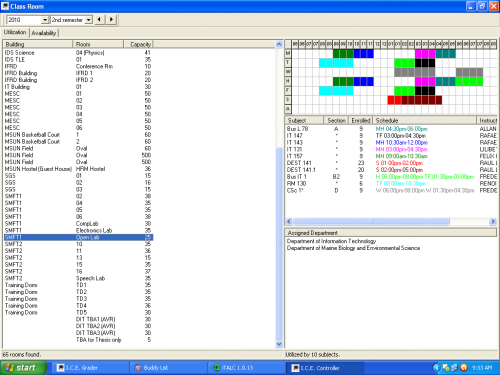Select Training Dorm TD1 row

(x=78, y=285)
